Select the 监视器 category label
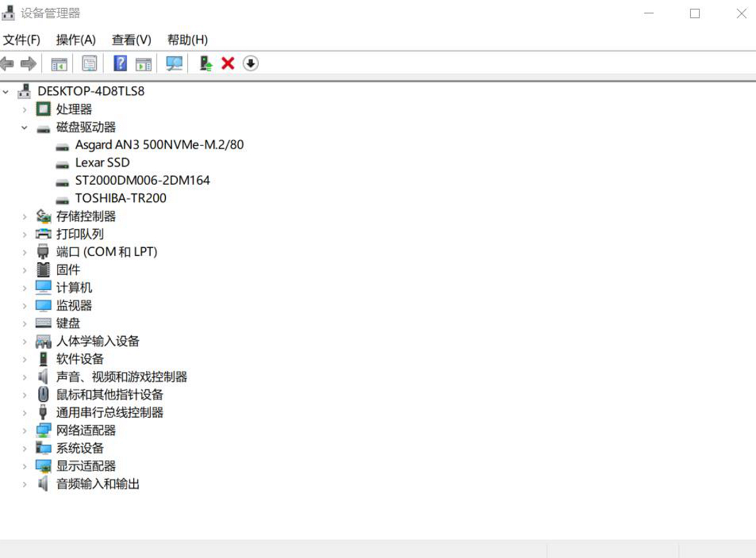Viewport: 756px width, 558px height. tap(74, 305)
